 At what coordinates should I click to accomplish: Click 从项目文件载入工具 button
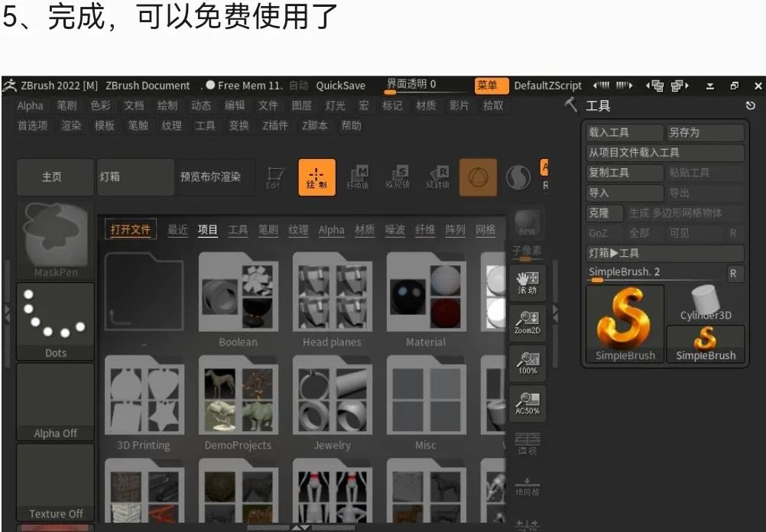(665, 152)
